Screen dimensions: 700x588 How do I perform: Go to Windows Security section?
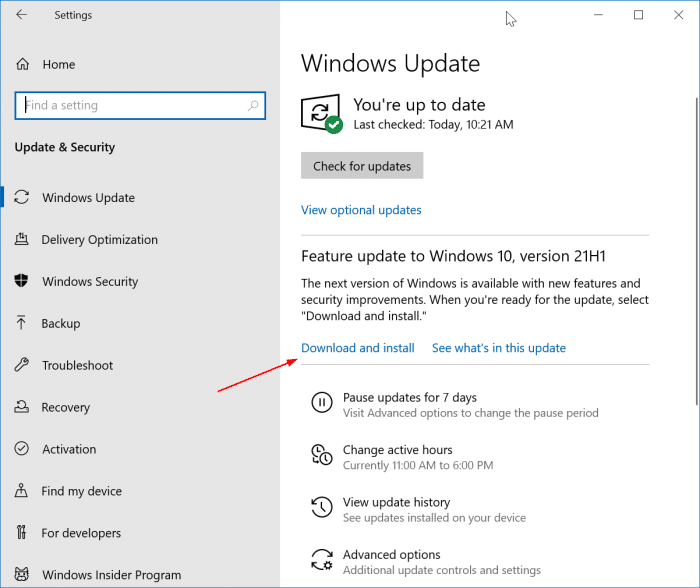click(90, 281)
